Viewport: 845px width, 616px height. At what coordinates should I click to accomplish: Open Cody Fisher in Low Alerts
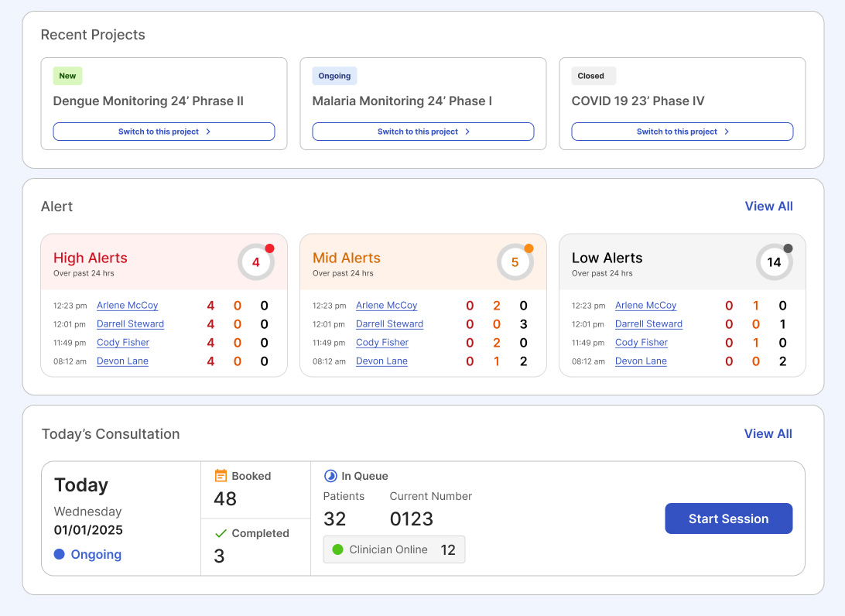pos(641,343)
